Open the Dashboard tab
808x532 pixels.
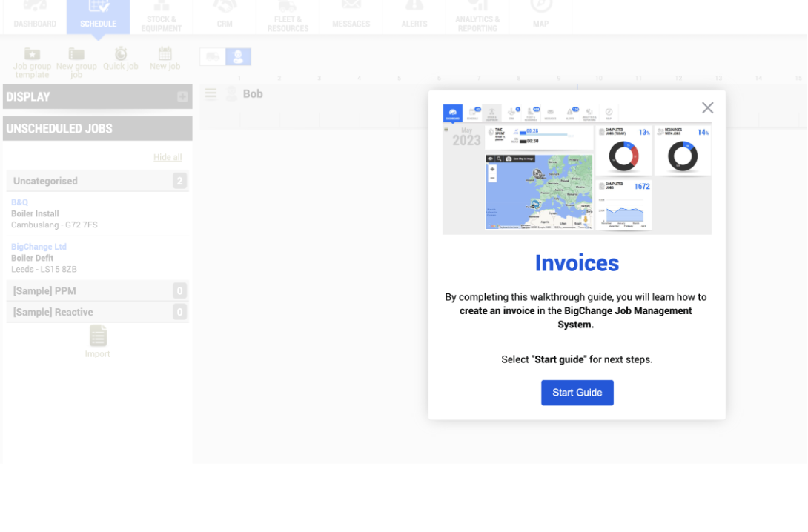pyautogui.click(x=35, y=17)
